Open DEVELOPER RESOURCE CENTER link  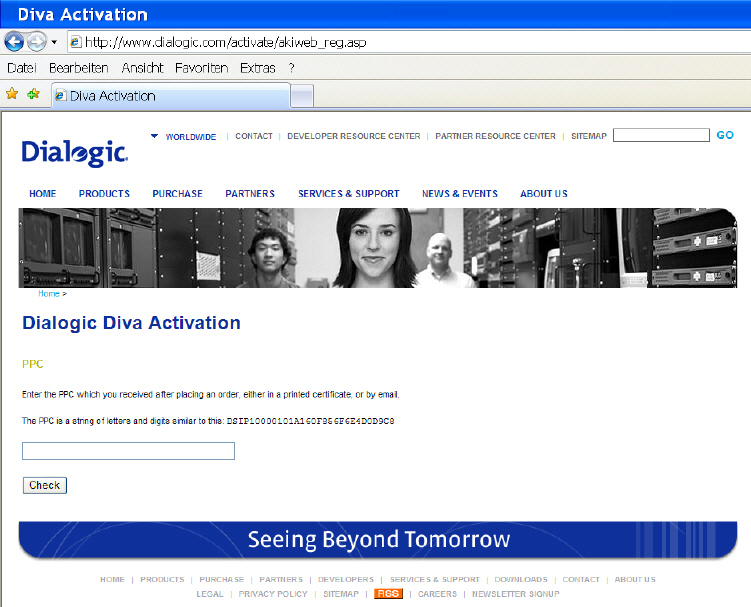353,136
